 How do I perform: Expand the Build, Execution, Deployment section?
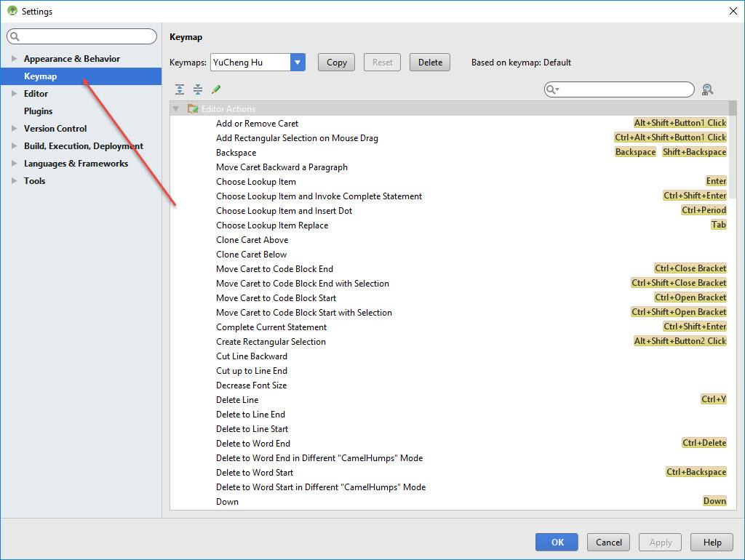[13, 146]
